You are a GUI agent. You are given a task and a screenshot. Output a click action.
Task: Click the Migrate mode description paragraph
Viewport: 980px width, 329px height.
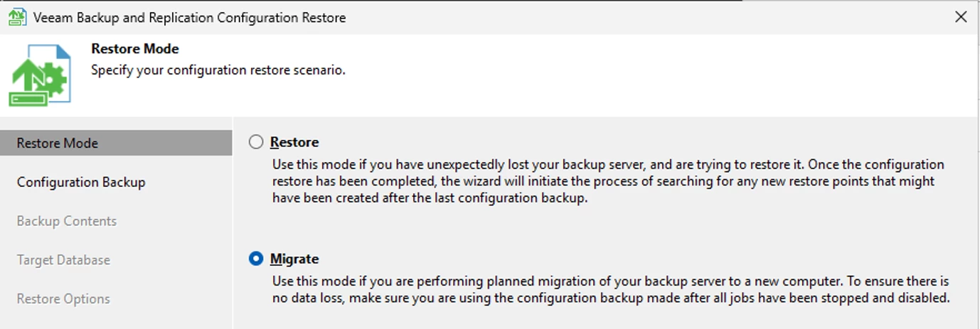(611, 290)
